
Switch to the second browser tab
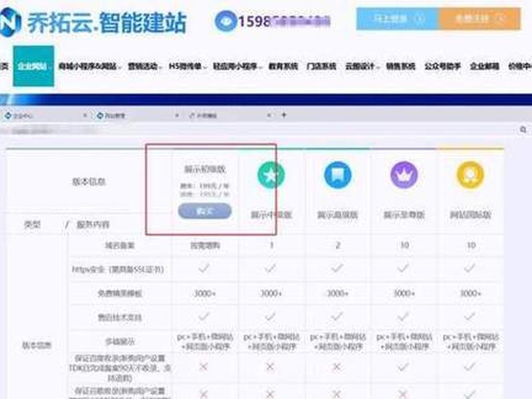pyautogui.click(x=138, y=116)
